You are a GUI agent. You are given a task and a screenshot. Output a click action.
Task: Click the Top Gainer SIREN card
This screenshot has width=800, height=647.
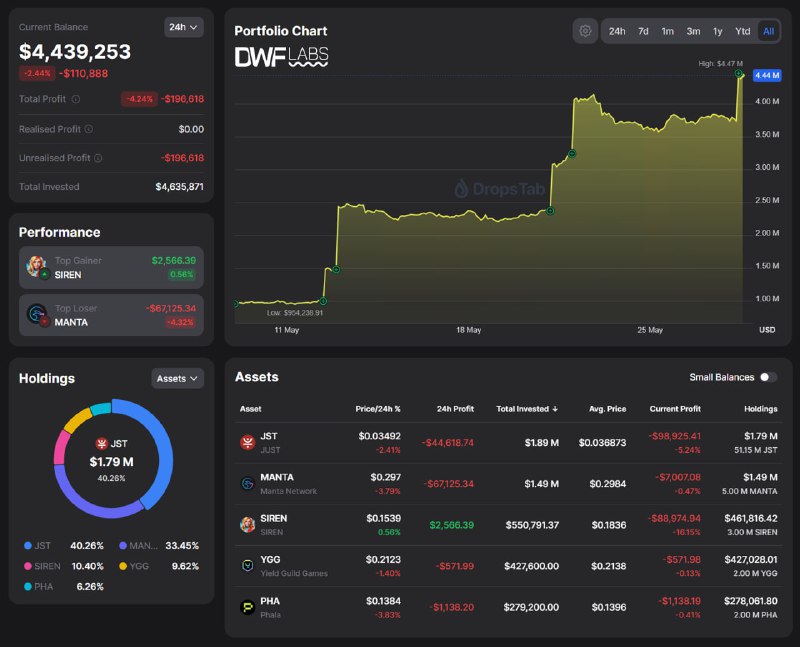111,268
